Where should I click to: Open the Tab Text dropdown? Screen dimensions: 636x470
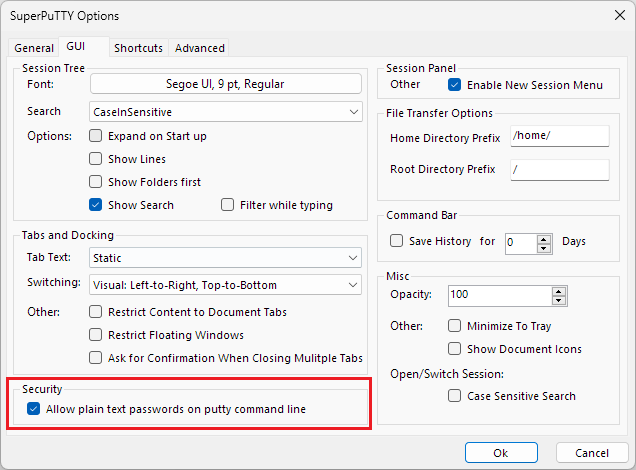pyautogui.click(x=226, y=258)
